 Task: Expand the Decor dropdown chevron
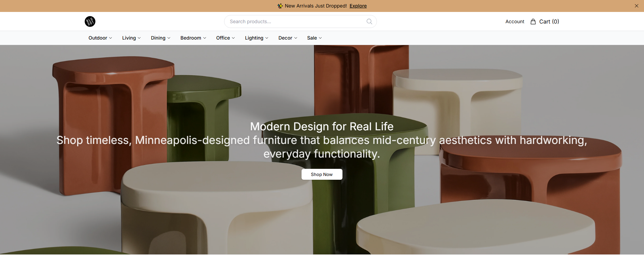[296, 38]
